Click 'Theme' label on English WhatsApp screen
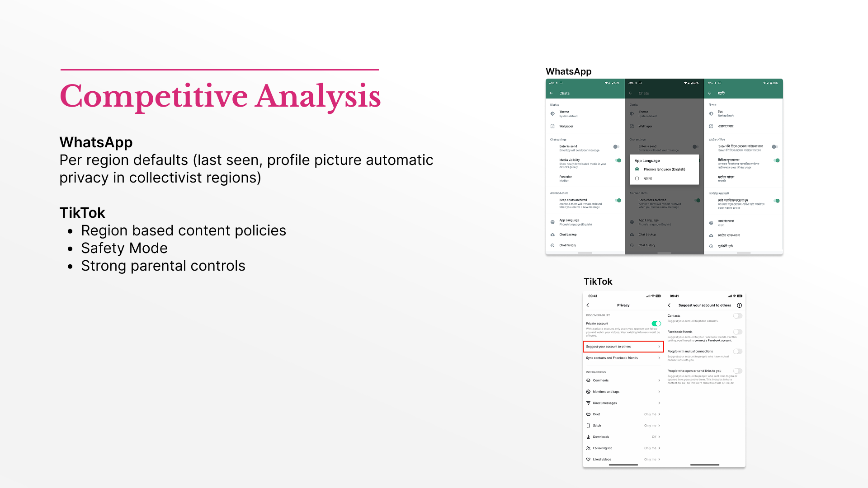This screenshot has height=488, width=868. [564, 112]
